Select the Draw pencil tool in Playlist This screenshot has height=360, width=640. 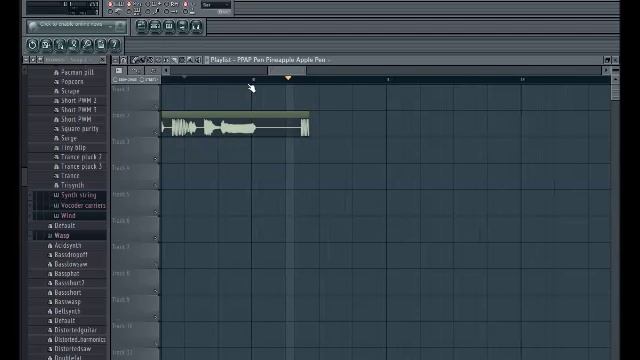135,60
